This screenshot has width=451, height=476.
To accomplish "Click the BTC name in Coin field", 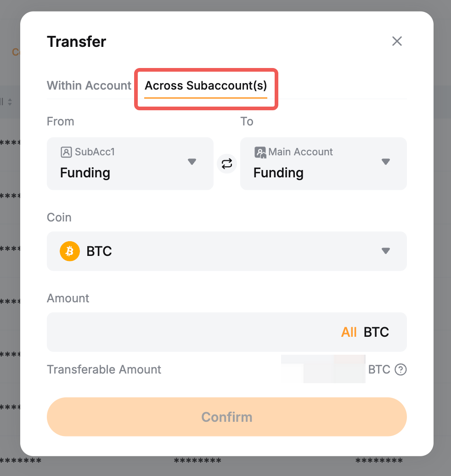I will (99, 251).
